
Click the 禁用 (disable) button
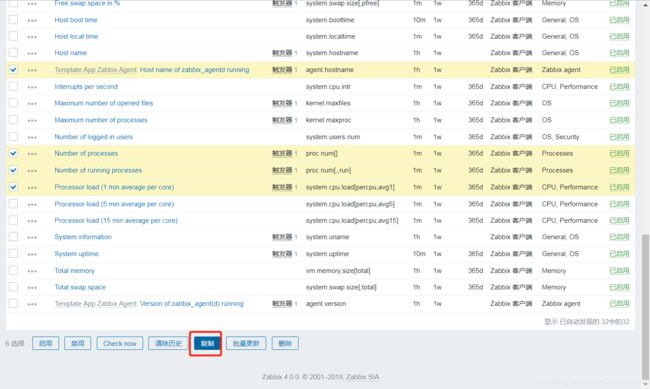tap(78, 343)
